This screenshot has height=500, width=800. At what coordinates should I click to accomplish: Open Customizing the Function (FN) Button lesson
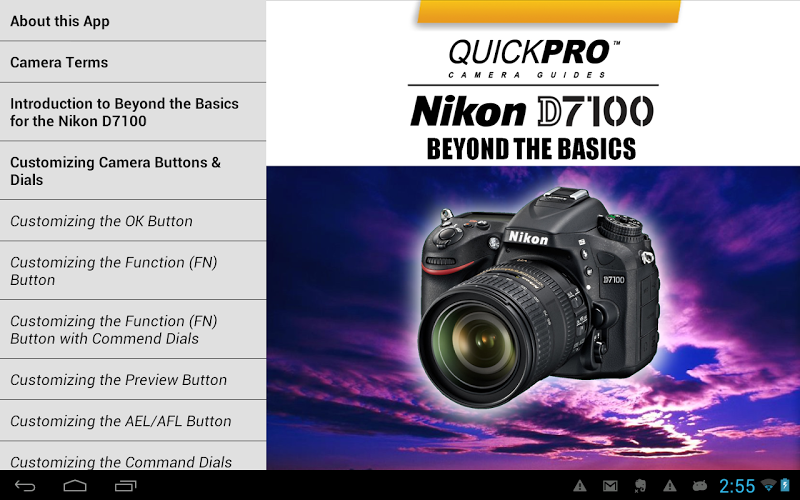(133, 271)
